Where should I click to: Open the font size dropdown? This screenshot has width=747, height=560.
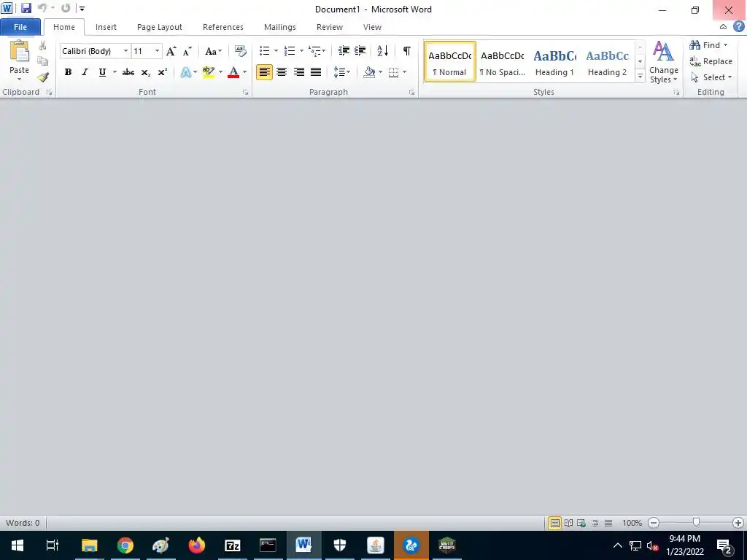[x=157, y=51]
